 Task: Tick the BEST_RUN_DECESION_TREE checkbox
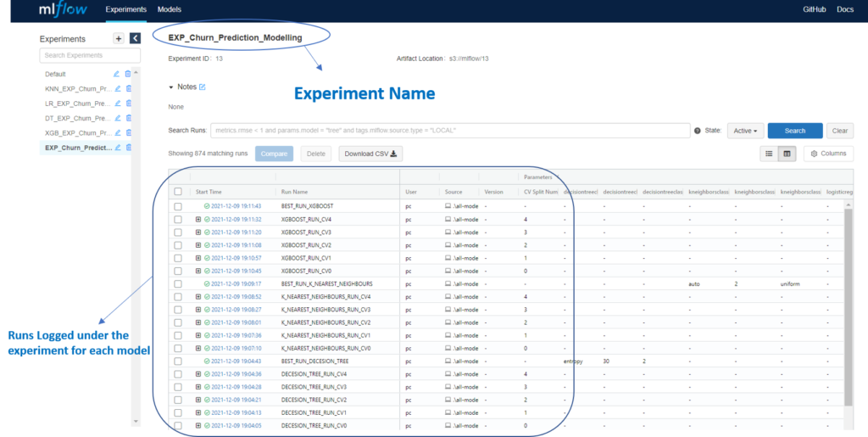(178, 361)
